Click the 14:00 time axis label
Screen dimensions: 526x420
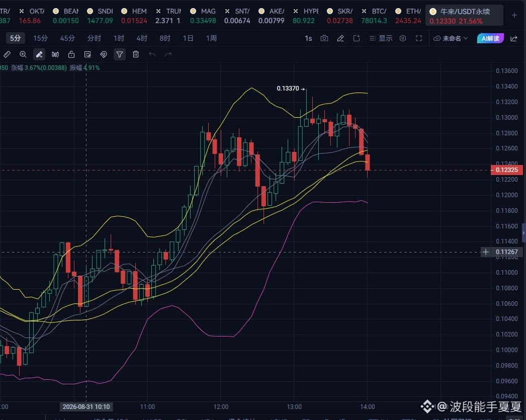click(367, 407)
